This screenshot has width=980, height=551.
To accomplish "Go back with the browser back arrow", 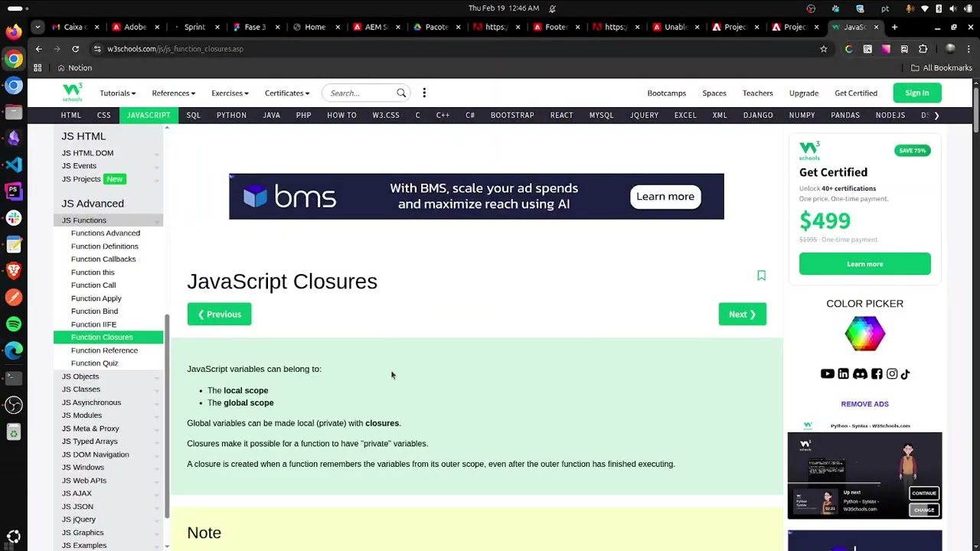I will click(38, 49).
